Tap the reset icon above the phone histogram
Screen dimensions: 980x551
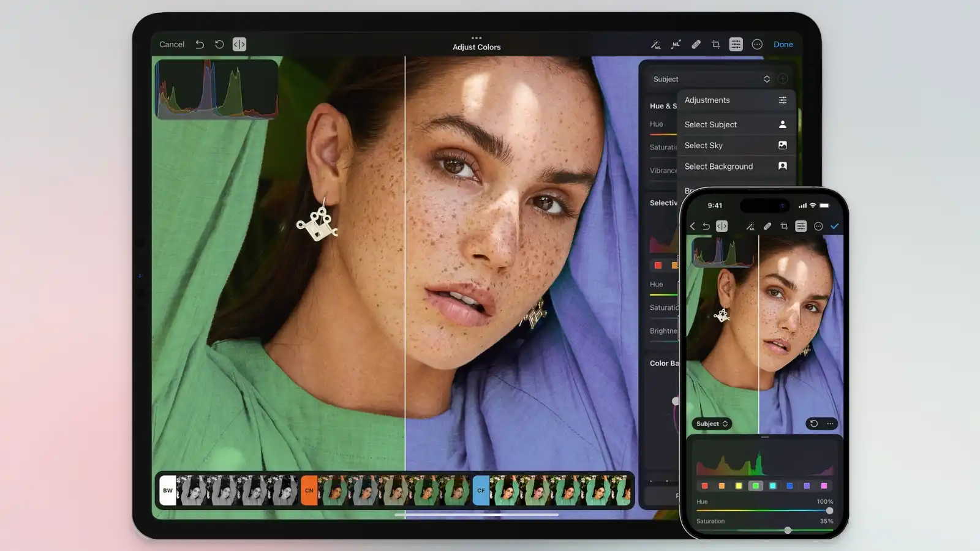click(813, 424)
